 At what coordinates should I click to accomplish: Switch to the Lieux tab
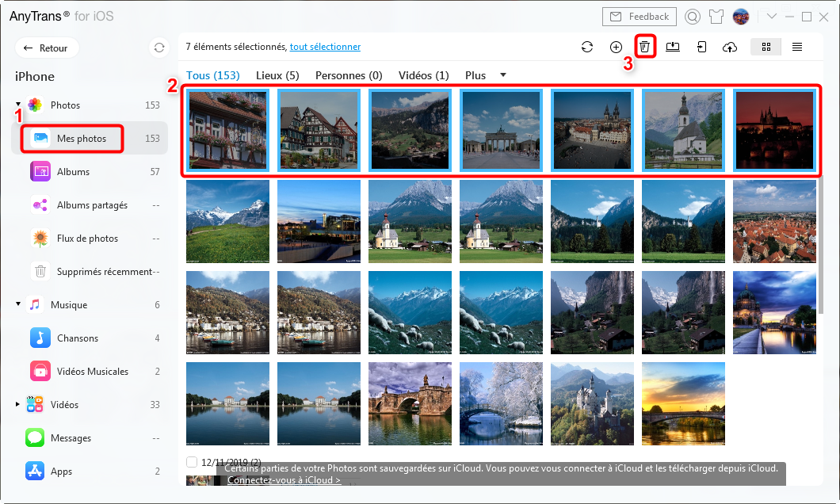tap(277, 75)
